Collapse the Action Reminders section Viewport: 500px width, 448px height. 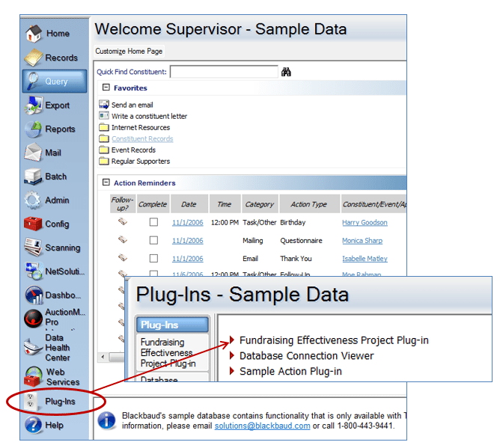[x=106, y=182]
